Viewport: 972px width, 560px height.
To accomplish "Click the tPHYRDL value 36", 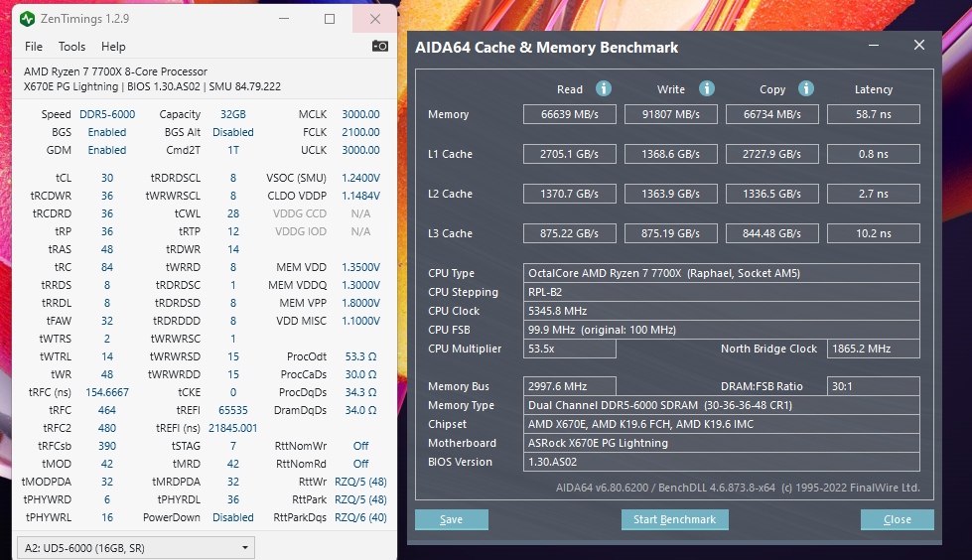I will click(233, 499).
